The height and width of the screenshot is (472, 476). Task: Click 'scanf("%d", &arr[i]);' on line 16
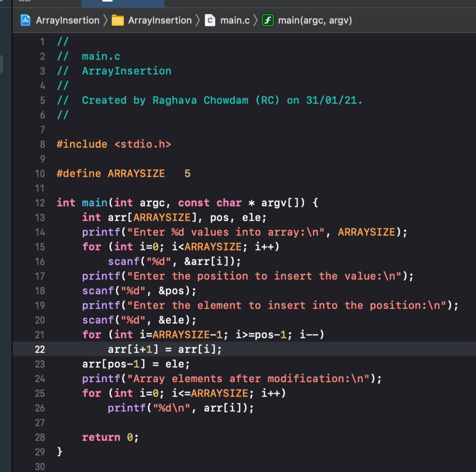point(174,261)
